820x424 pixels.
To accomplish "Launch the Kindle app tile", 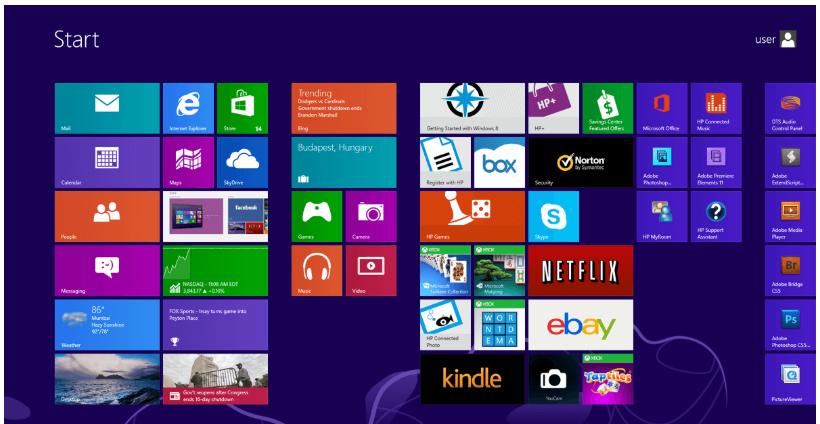I will click(472, 378).
